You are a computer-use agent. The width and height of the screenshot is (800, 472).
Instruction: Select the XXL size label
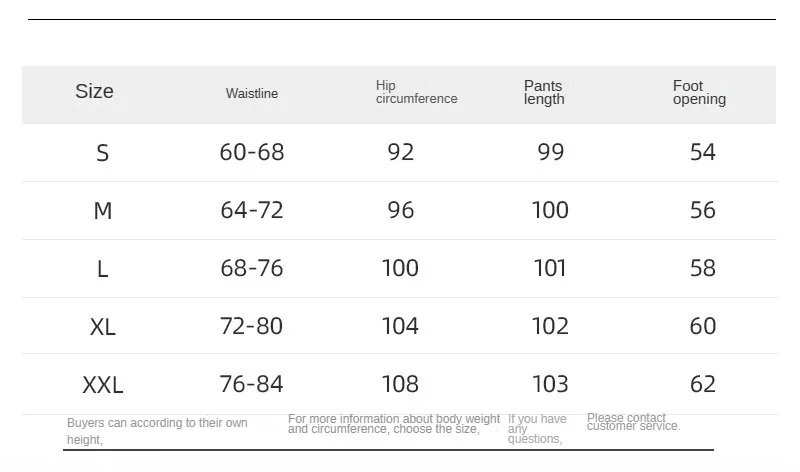[x=102, y=385]
